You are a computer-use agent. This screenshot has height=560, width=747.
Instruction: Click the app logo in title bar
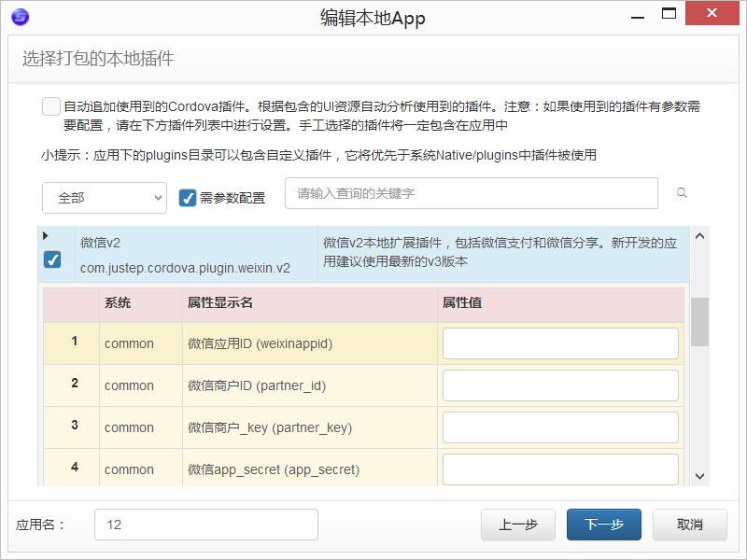click(x=19, y=17)
